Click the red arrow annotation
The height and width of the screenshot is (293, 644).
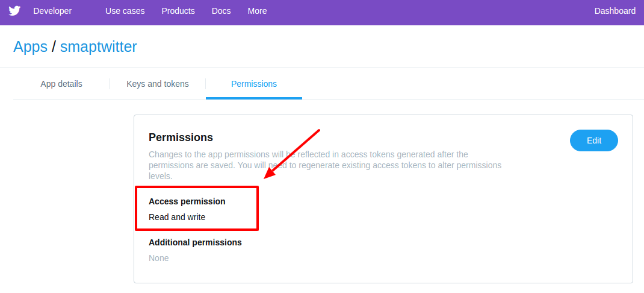click(x=291, y=154)
